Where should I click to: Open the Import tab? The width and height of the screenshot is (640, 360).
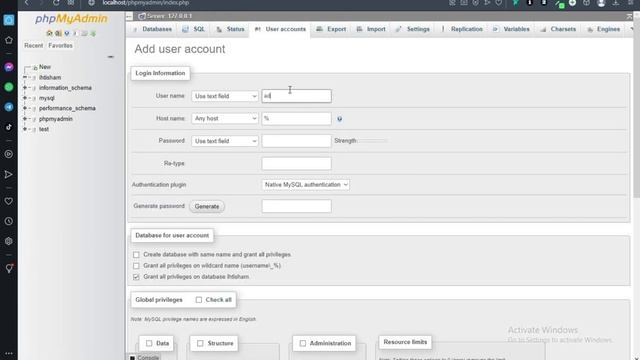(x=371, y=29)
